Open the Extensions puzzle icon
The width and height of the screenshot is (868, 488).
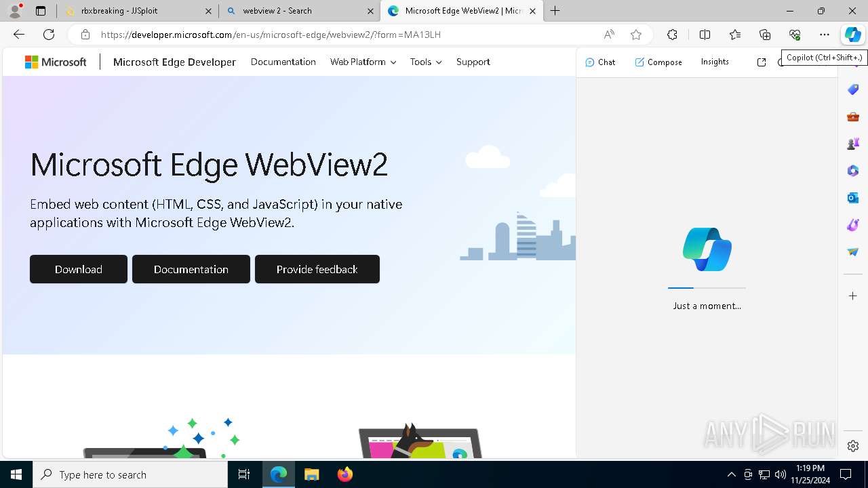click(x=672, y=35)
